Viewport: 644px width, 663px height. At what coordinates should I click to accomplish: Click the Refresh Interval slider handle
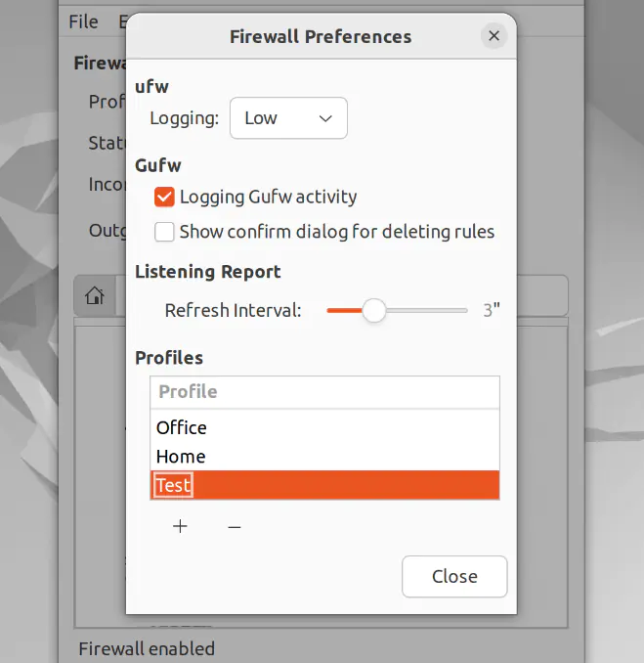373,311
